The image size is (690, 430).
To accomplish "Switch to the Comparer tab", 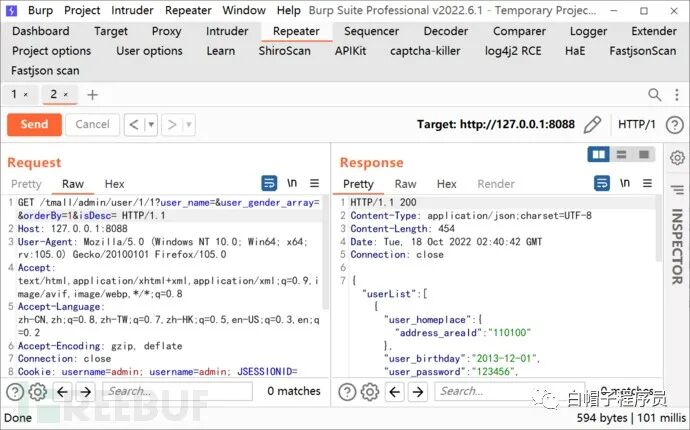I will click(x=519, y=31).
